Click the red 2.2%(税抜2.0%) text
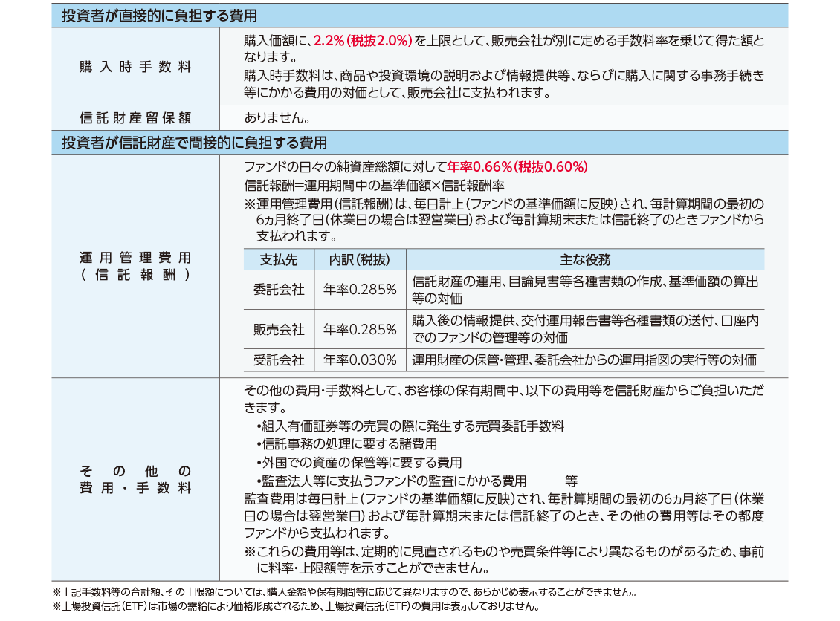840x621 pixels. [x=363, y=41]
